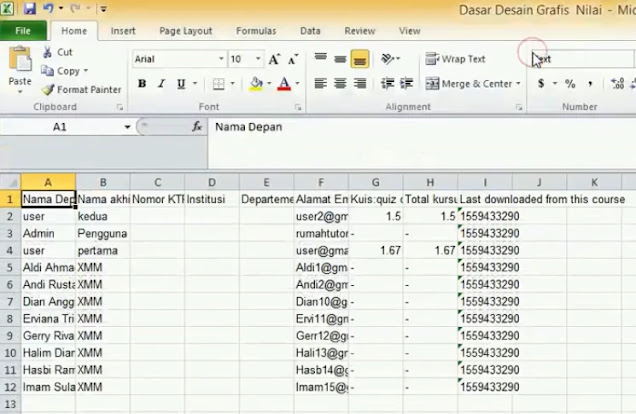Click the Increase Font Size icon
The image size is (636, 414).
tap(275, 59)
